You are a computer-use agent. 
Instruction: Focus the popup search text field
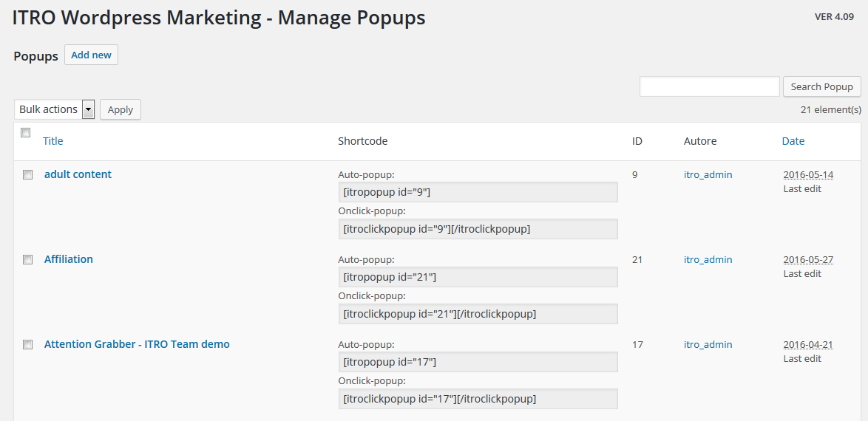coord(709,86)
